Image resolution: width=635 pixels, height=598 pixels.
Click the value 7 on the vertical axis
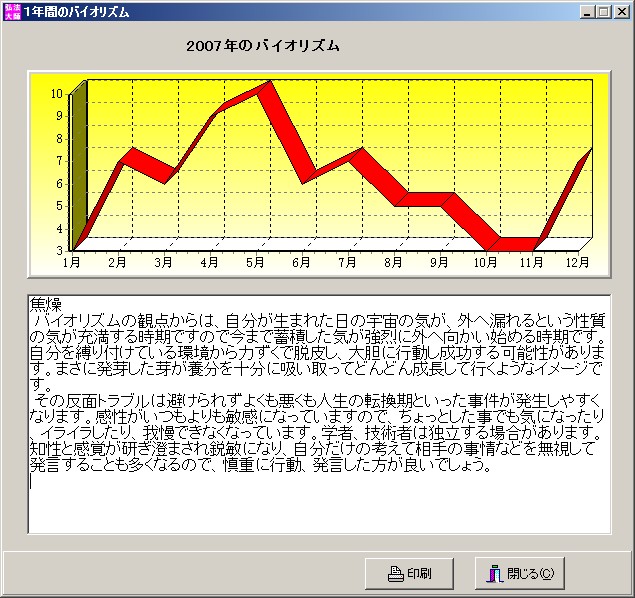[60, 161]
